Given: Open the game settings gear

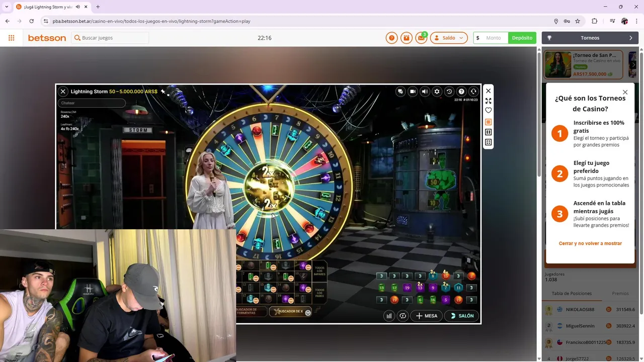Looking at the screenshot, I should 437,92.
